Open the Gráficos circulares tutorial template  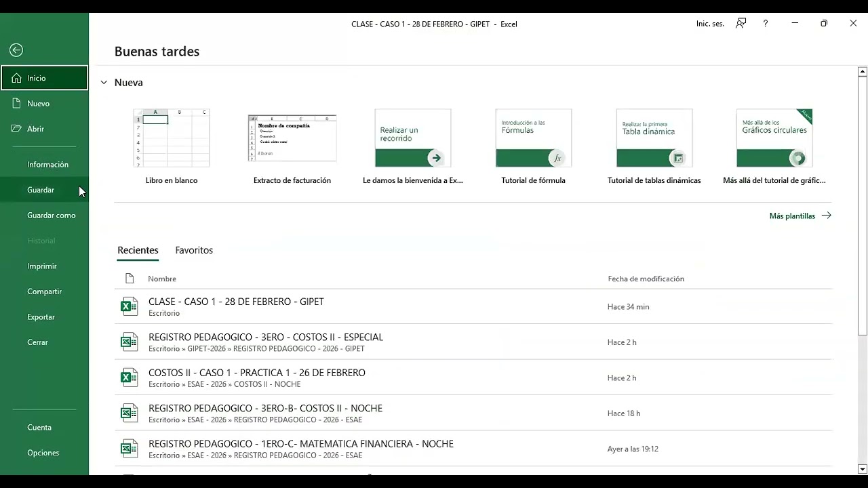point(774,146)
